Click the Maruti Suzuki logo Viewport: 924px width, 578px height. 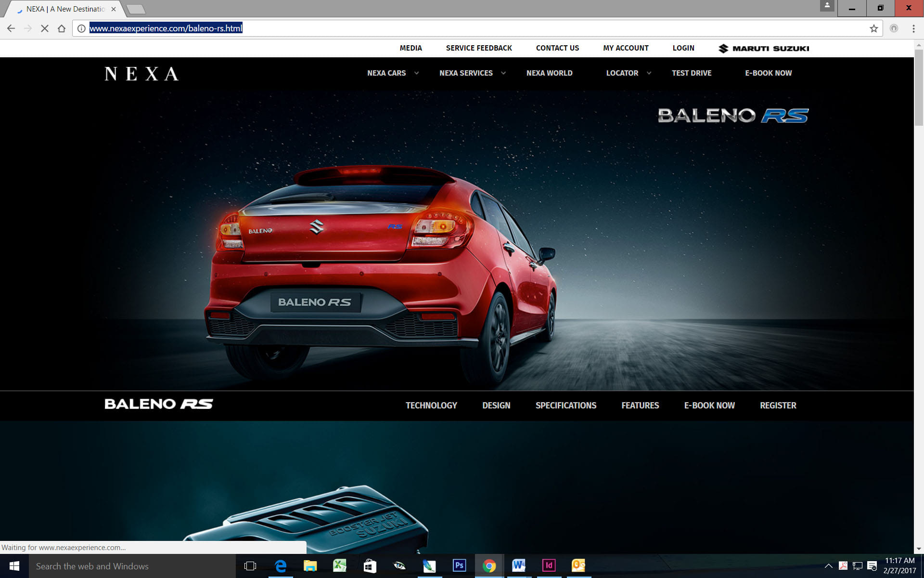click(x=764, y=48)
